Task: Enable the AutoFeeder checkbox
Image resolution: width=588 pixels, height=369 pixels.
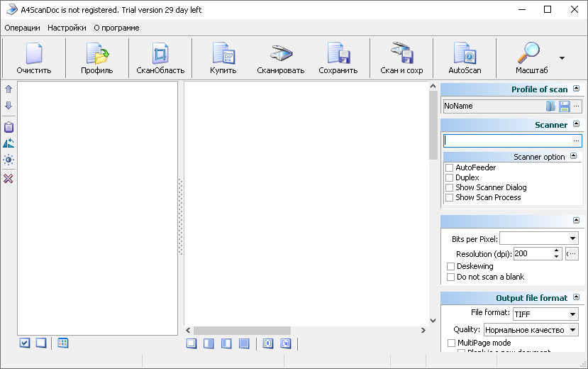Action: pos(449,168)
